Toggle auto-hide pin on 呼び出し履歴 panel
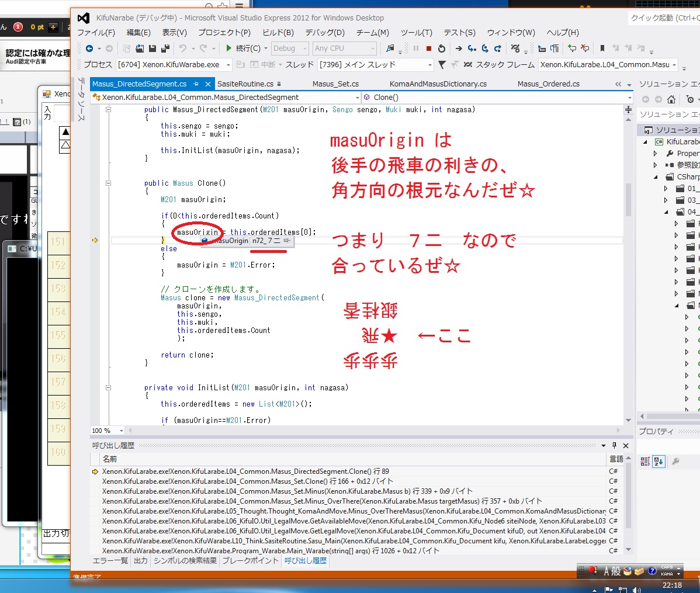Screen dimensions: 700x593 click(x=614, y=446)
